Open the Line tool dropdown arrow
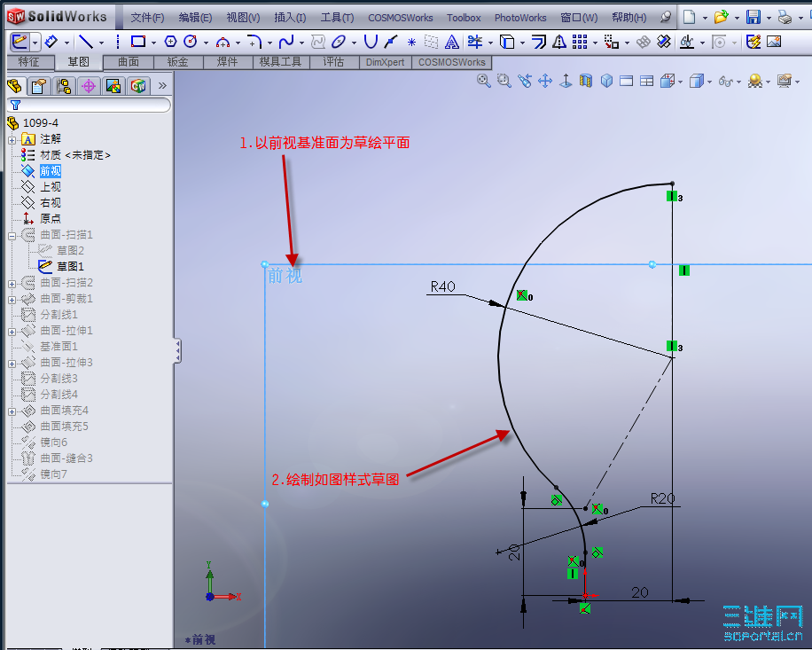The height and width of the screenshot is (650, 812). pos(101,43)
